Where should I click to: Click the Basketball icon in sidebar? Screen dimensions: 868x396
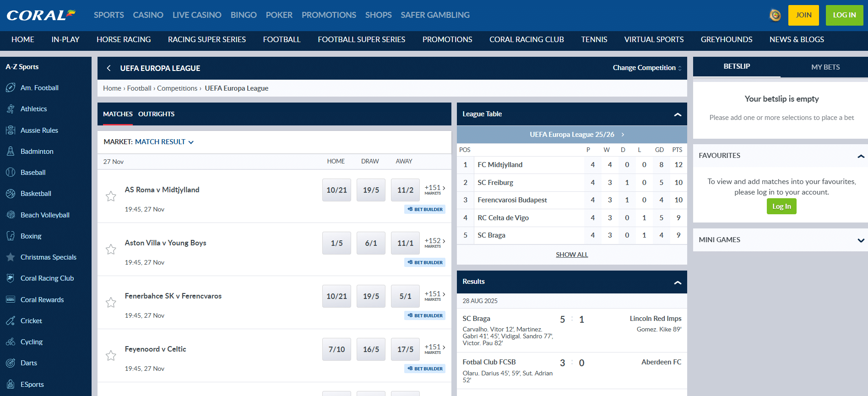pos(11,193)
